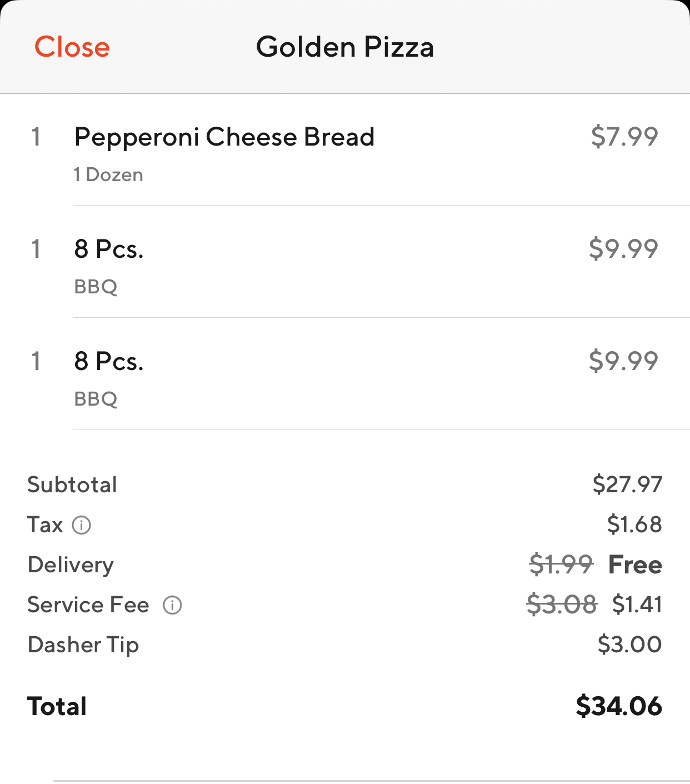This screenshot has height=784, width=690.
Task: Click the Subtotal label
Action: coord(72,485)
